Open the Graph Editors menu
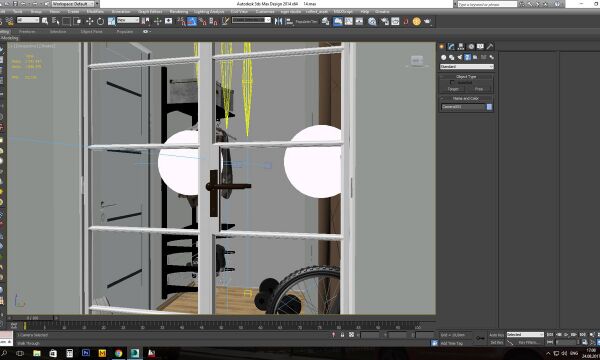 [x=150, y=12]
